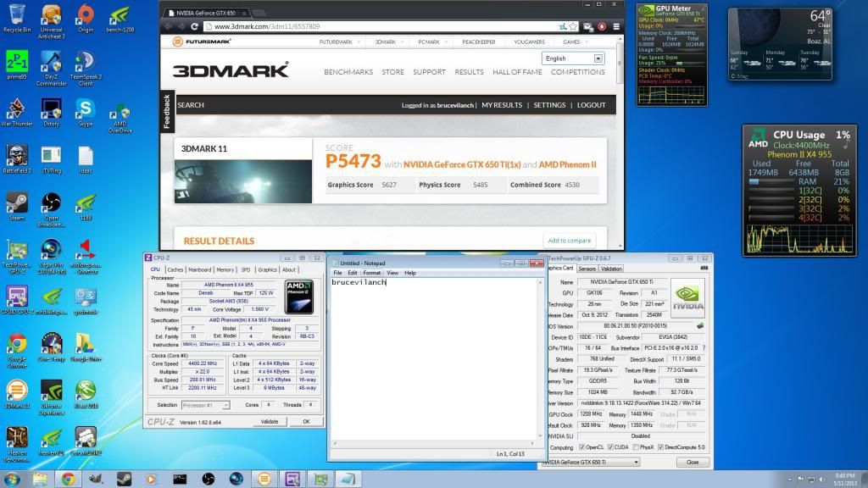Expand the FUTUREMARK top navigation menu

339,42
